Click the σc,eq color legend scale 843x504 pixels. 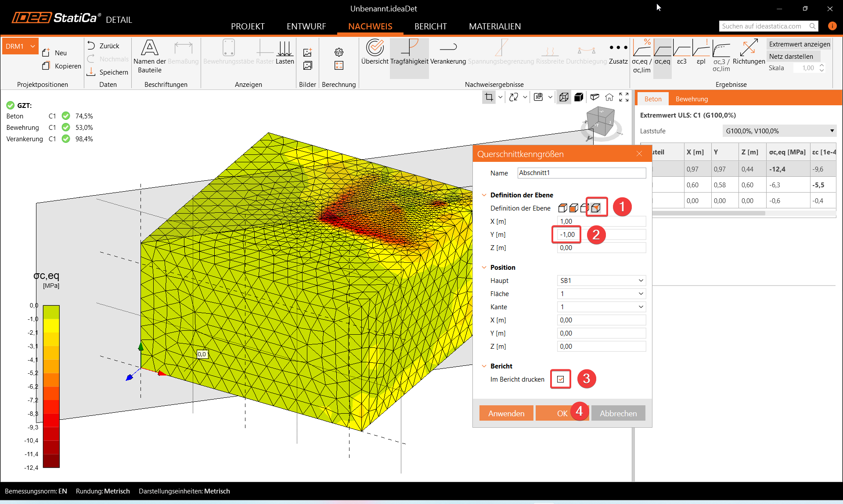click(x=51, y=386)
